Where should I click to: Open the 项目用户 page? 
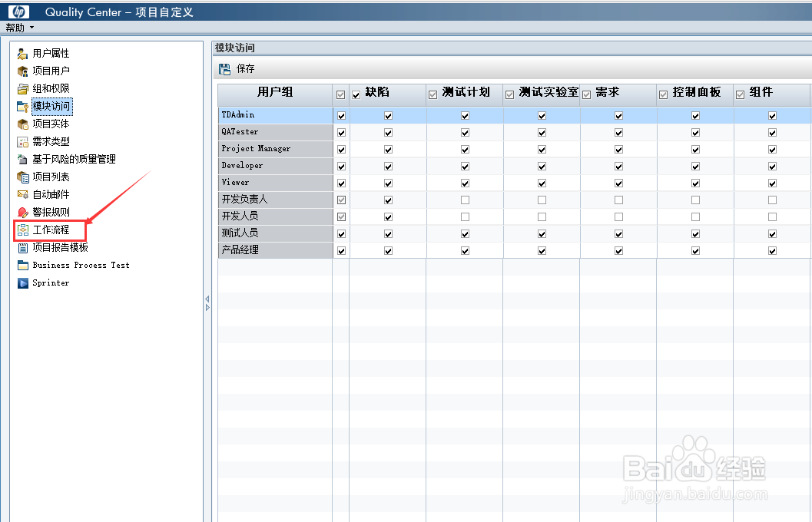pyautogui.click(x=51, y=71)
